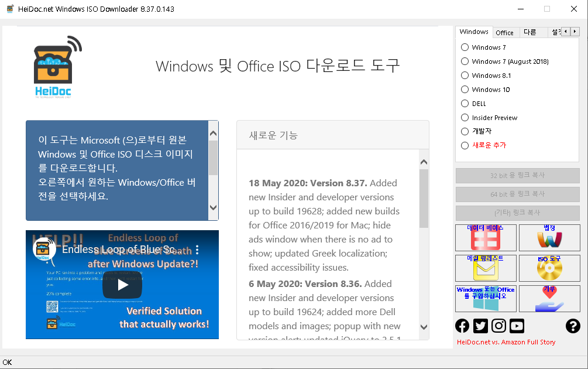The height and width of the screenshot is (369, 588).
Task: Select the Windows 7 radio button
Action: [465, 47]
